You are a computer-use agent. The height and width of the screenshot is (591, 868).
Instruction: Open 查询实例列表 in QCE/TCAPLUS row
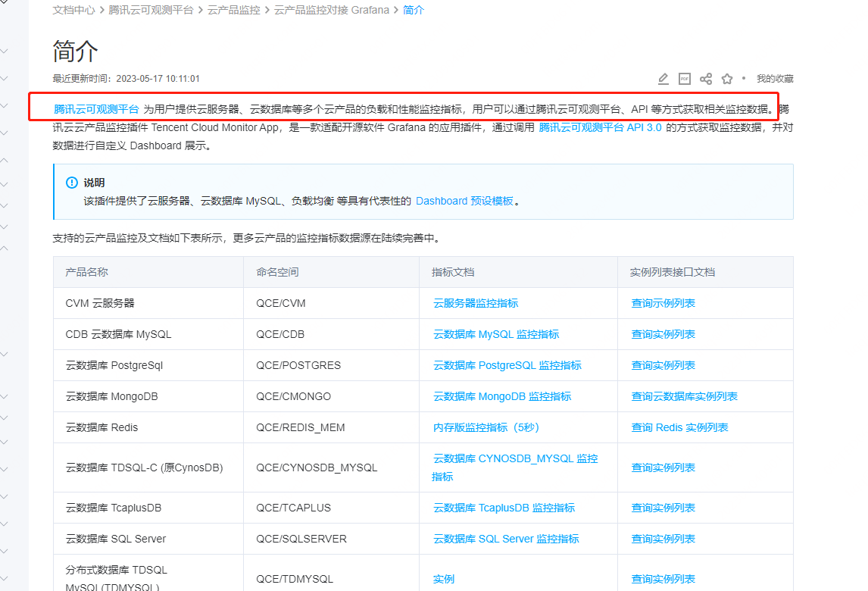click(x=663, y=508)
